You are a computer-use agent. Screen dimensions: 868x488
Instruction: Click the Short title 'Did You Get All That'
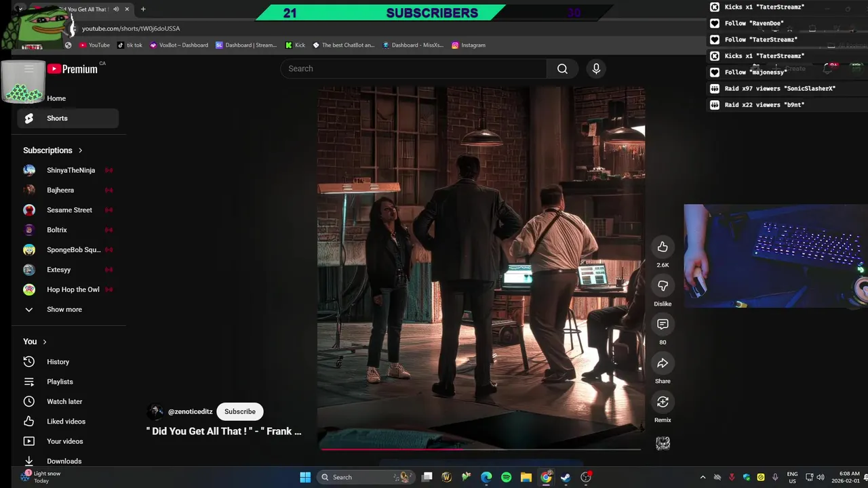(224, 431)
